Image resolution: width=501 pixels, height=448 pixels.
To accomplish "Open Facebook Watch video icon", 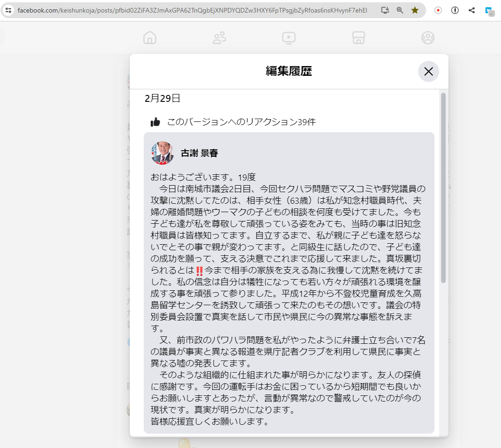I will [x=289, y=38].
